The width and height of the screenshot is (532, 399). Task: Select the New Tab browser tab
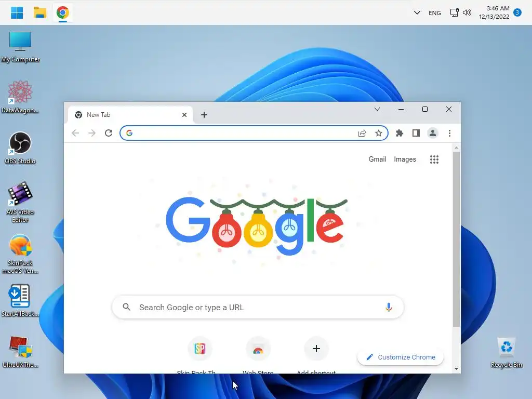(130, 115)
